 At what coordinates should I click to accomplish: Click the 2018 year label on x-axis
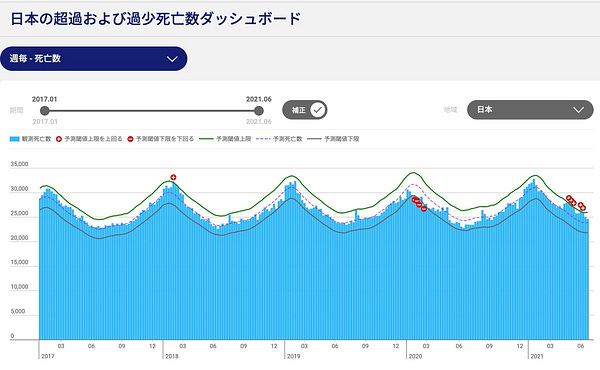click(172, 356)
